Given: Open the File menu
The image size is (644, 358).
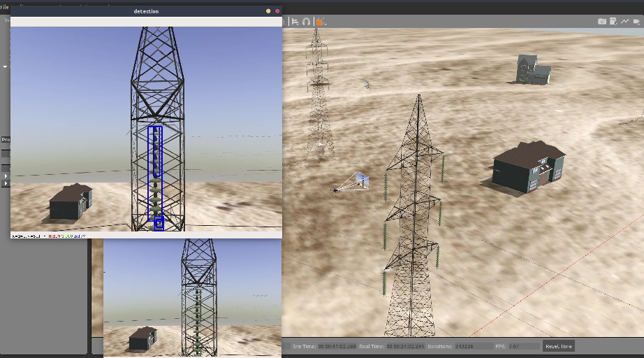Looking at the screenshot, I should point(4,7).
